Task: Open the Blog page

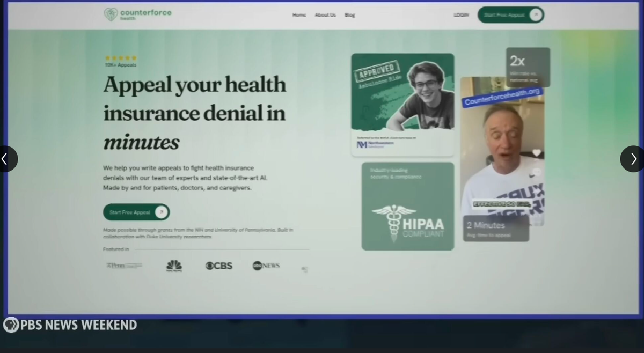Action: pyautogui.click(x=349, y=15)
